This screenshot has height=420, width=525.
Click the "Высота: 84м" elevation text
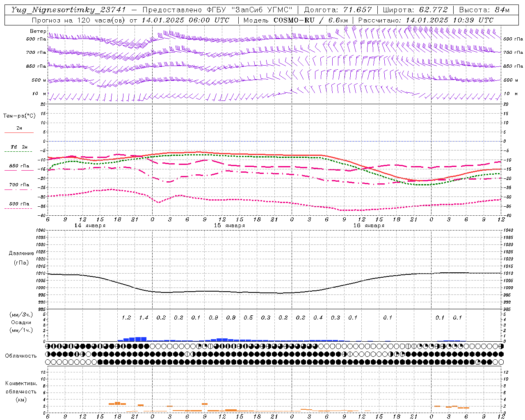coord(484,10)
